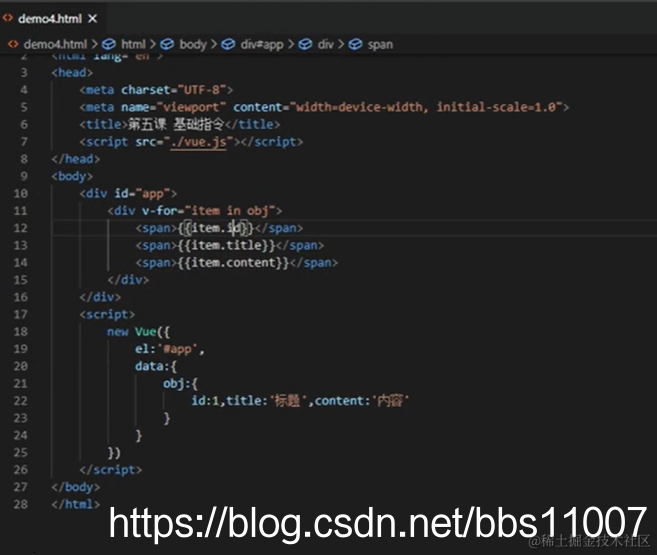The width and height of the screenshot is (657, 555).
Task: Open the body breadcrumb segment
Action: tap(193, 44)
